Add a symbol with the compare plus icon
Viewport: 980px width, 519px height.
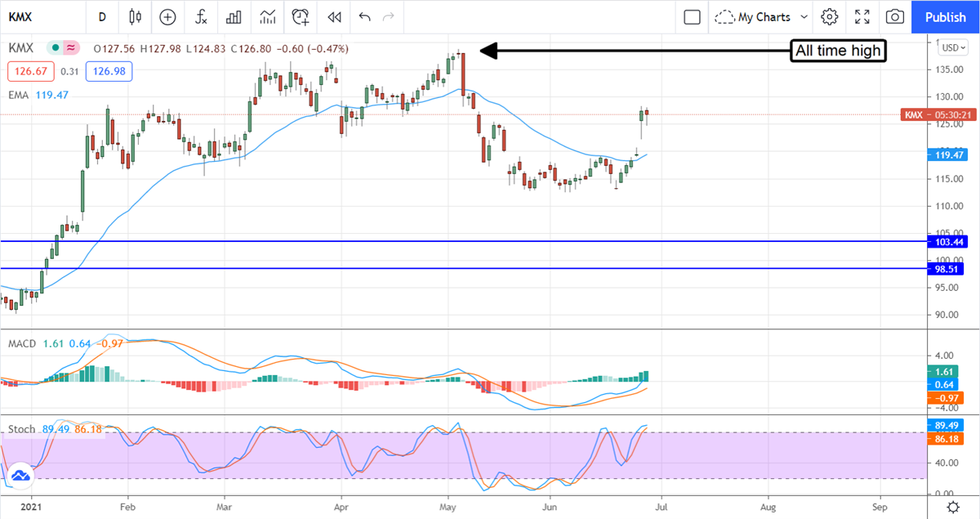(167, 16)
